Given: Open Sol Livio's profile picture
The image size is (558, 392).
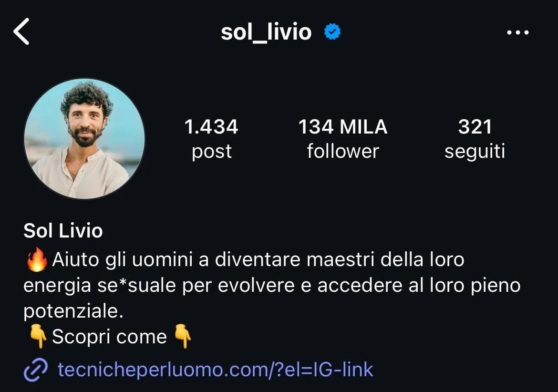Looking at the screenshot, I should pos(84,139).
